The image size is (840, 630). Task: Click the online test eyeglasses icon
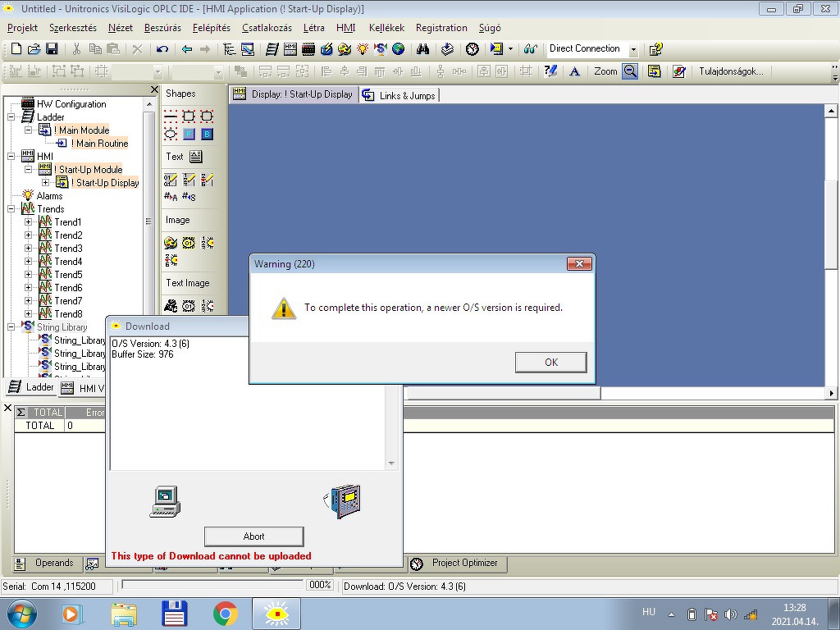pos(531,49)
